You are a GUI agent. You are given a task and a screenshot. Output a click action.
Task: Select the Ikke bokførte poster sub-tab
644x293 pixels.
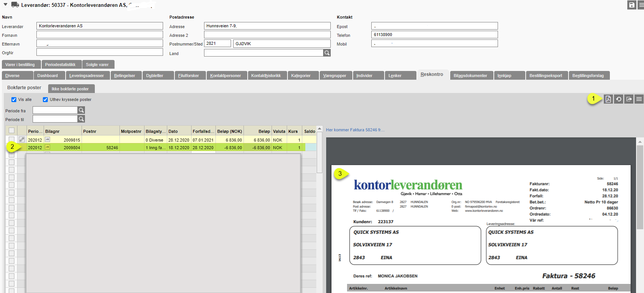pos(71,89)
